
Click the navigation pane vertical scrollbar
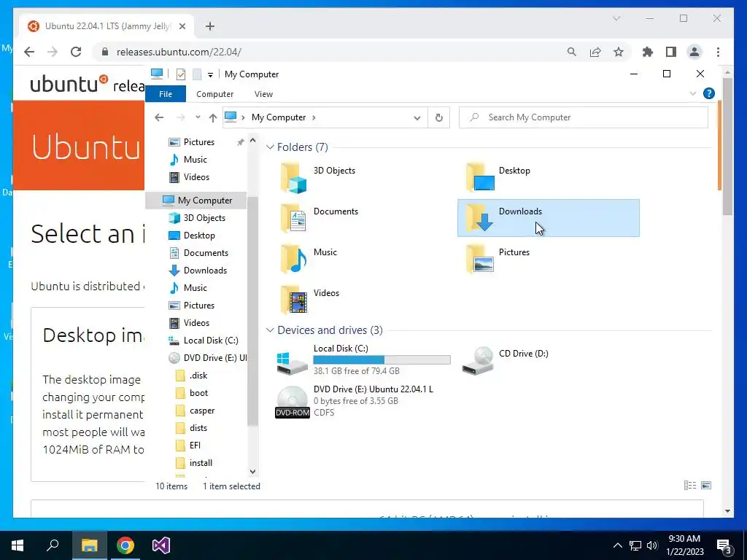253,310
